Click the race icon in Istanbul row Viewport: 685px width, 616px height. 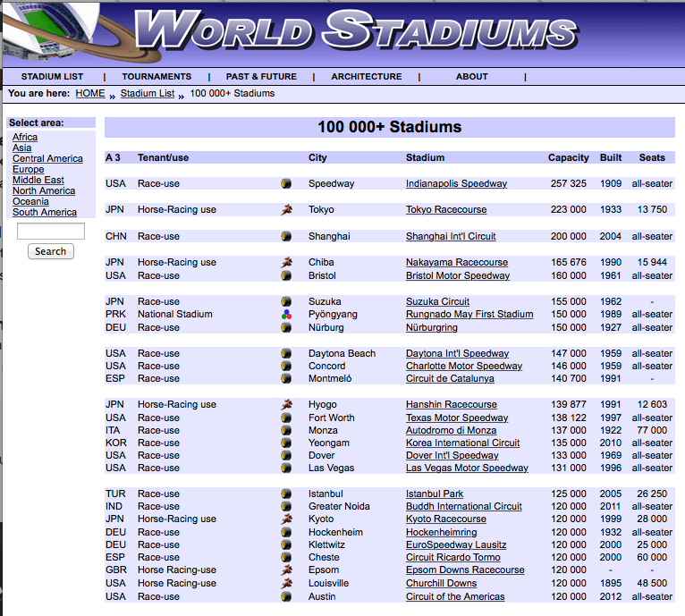(286, 494)
